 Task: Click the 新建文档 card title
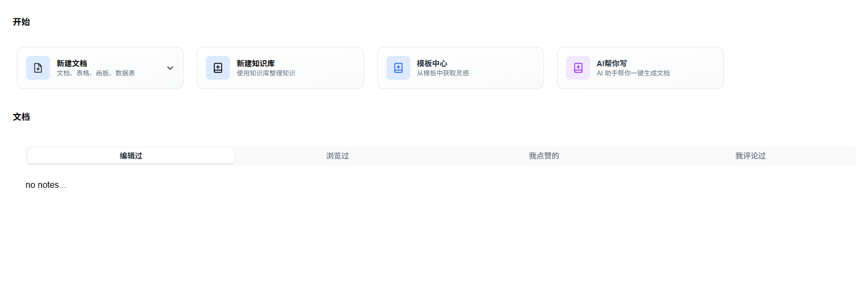72,64
